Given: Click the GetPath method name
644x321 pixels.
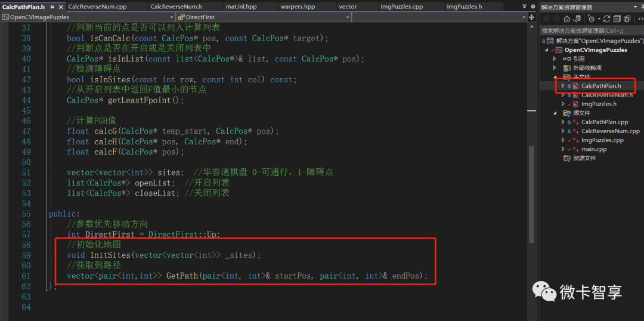Looking at the screenshot, I should [x=182, y=276].
